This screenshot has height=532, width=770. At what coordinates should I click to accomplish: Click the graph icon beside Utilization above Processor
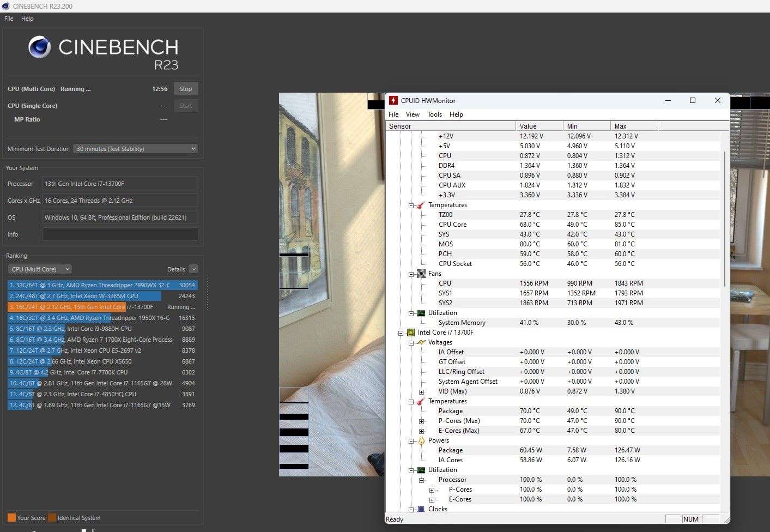coord(421,470)
